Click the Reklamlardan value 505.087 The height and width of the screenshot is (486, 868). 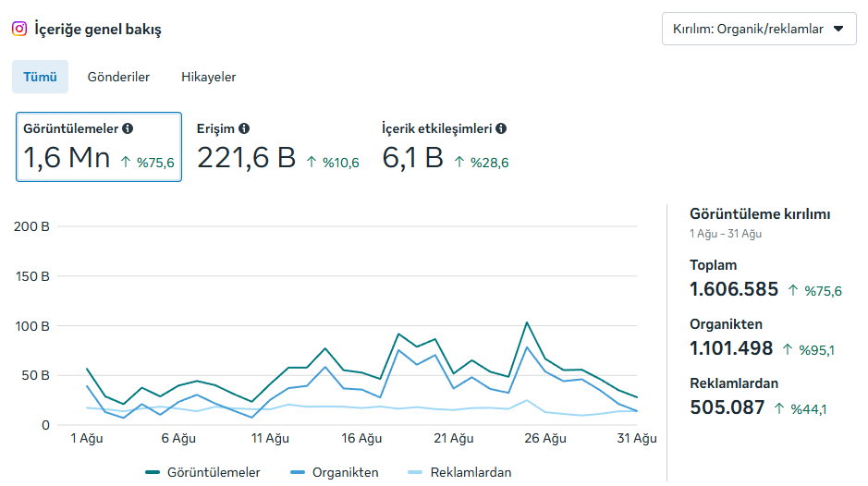coord(727,407)
